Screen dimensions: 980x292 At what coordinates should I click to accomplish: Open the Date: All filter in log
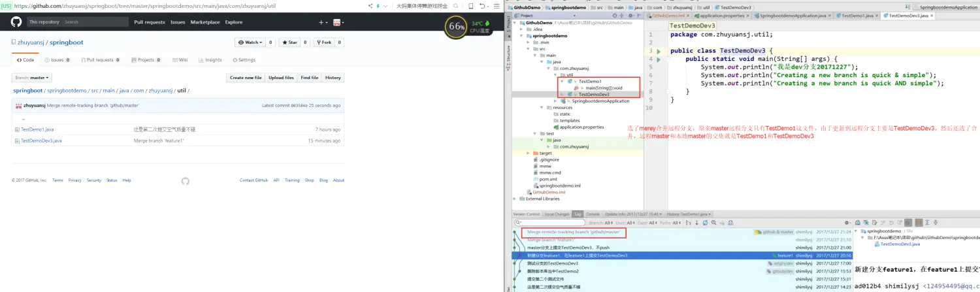(646, 223)
